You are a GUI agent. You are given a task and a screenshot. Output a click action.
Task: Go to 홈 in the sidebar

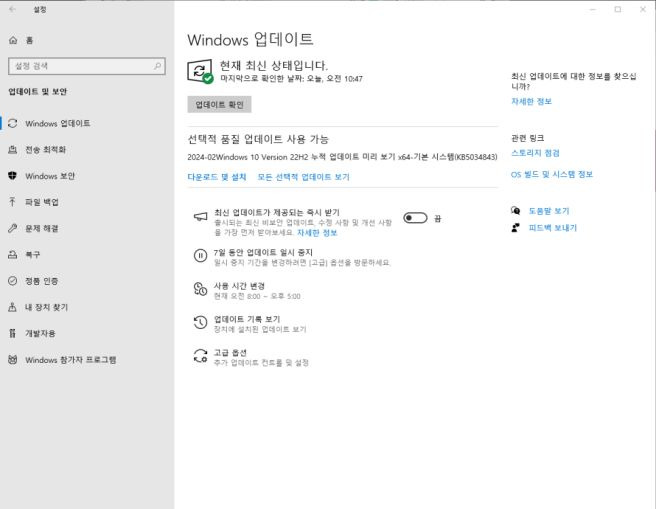pyautogui.click(x=87, y=40)
